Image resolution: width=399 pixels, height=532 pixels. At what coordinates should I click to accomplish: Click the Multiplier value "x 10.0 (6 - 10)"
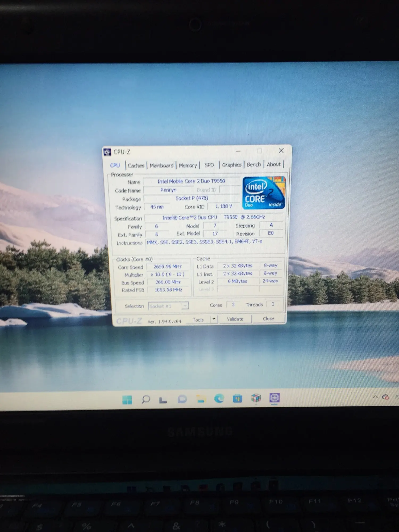168,274
